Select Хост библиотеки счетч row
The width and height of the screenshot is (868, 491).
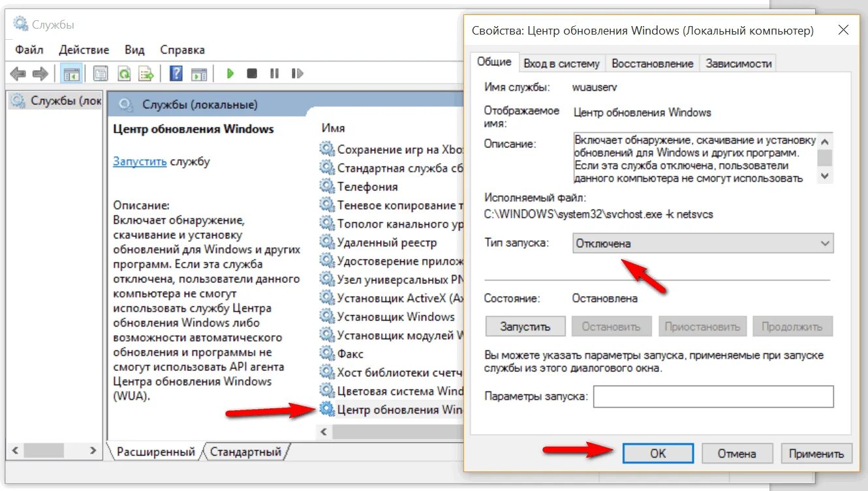coord(392,372)
